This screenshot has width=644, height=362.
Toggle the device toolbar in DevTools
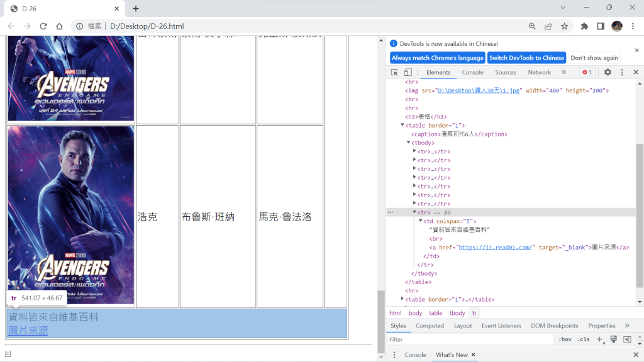pos(408,72)
